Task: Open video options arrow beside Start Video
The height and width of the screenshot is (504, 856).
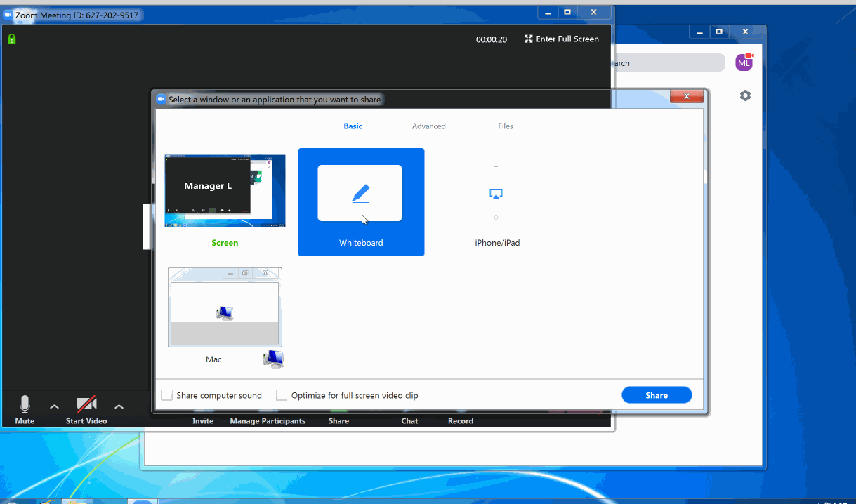Action: click(119, 406)
